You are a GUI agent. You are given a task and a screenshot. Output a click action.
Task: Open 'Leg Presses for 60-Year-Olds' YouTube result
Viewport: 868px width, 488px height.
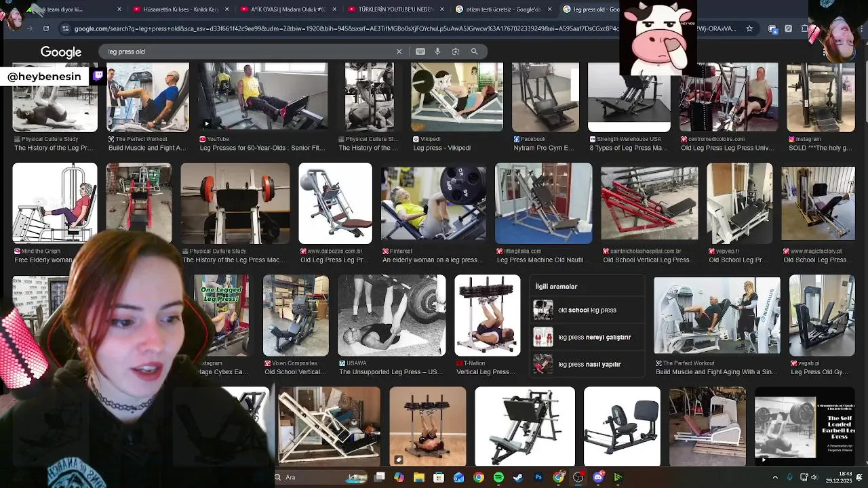262,97
